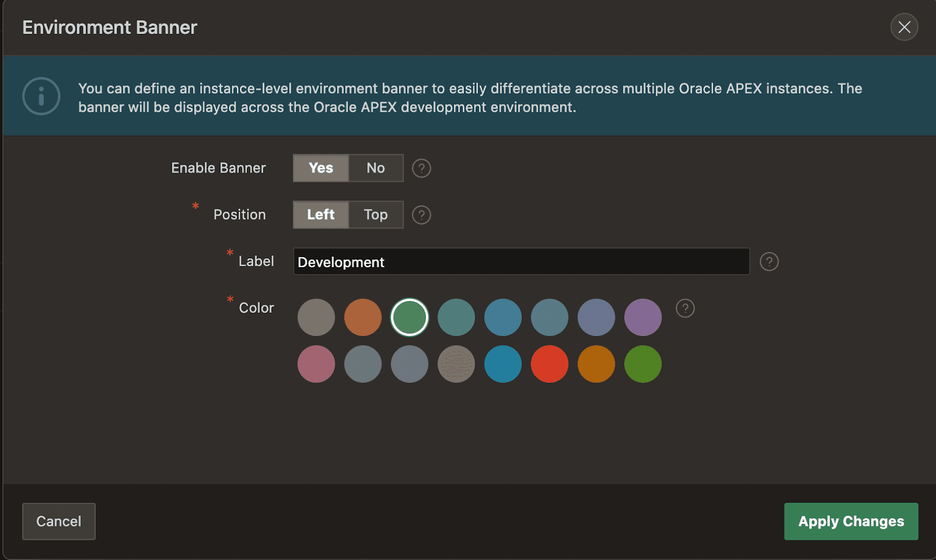Open help for the Label field
Viewport: 936px width, 560px height.
[x=769, y=262]
